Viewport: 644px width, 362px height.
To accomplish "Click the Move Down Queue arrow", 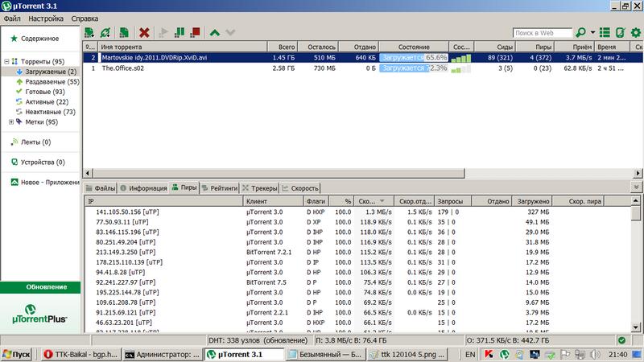I will click(230, 32).
